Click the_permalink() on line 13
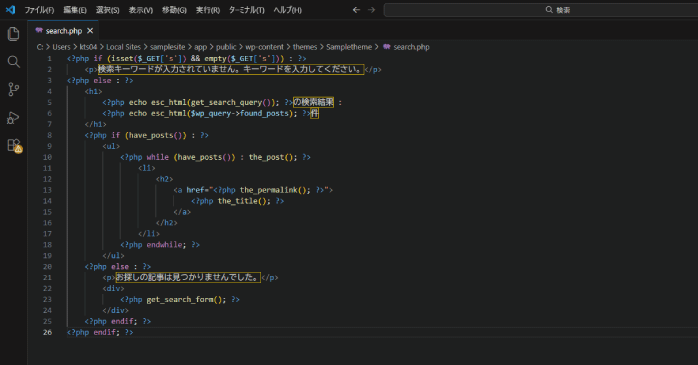The image size is (698, 365). [273, 190]
